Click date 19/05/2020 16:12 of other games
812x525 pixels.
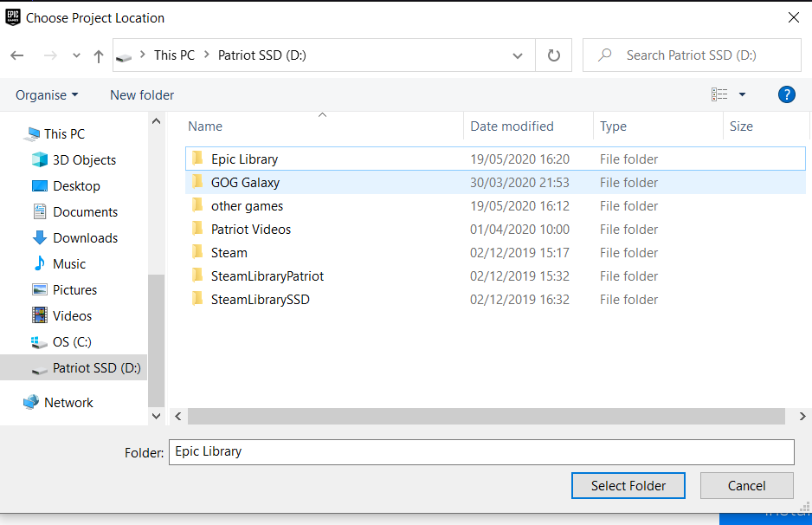519,205
